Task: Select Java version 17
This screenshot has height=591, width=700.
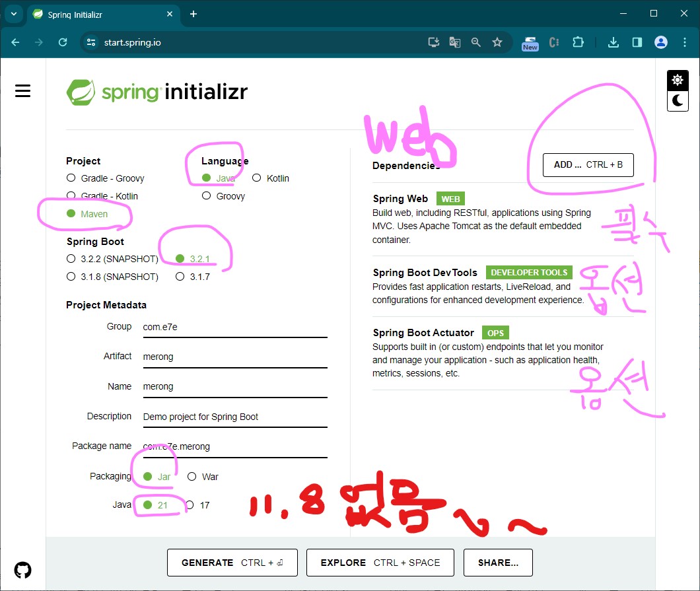Action: pyautogui.click(x=197, y=505)
